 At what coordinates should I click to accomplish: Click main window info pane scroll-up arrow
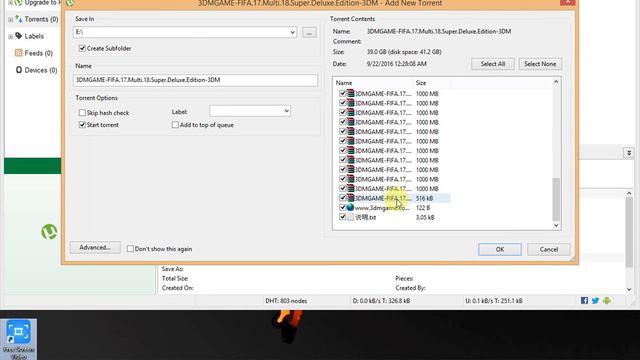629,193
